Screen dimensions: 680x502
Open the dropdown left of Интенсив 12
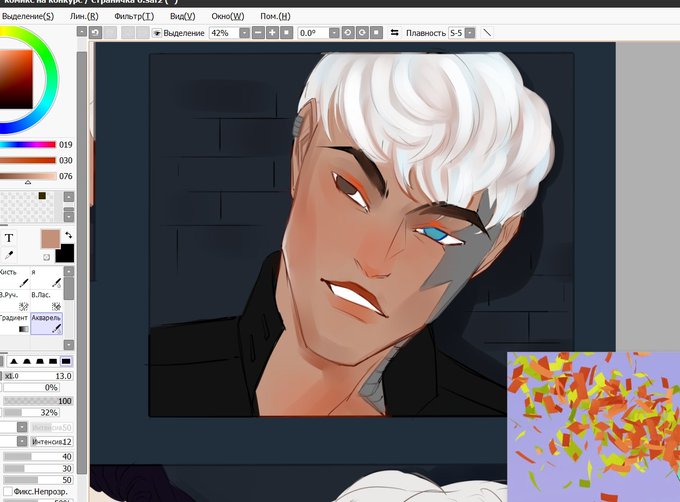pos(22,441)
